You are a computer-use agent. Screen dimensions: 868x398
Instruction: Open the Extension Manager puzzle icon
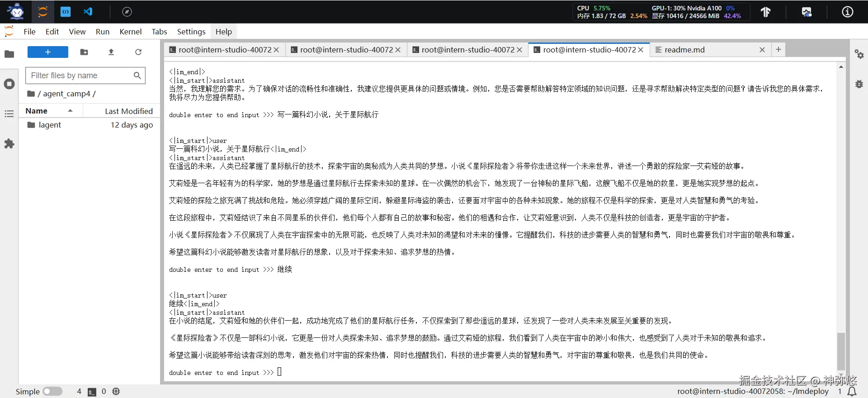[x=9, y=144]
